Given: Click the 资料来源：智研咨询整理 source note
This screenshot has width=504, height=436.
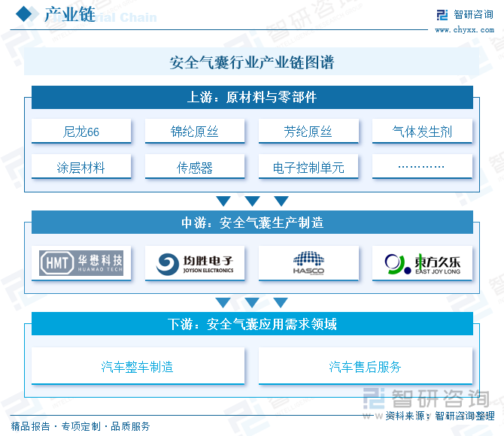Looking at the screenshot, I should pyautogui.click(x=440, y=416).
